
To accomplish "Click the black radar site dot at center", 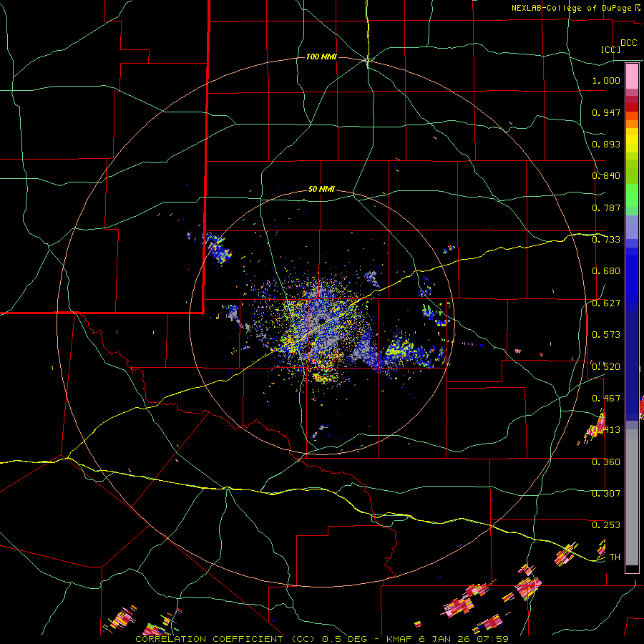I will (321, 321).
